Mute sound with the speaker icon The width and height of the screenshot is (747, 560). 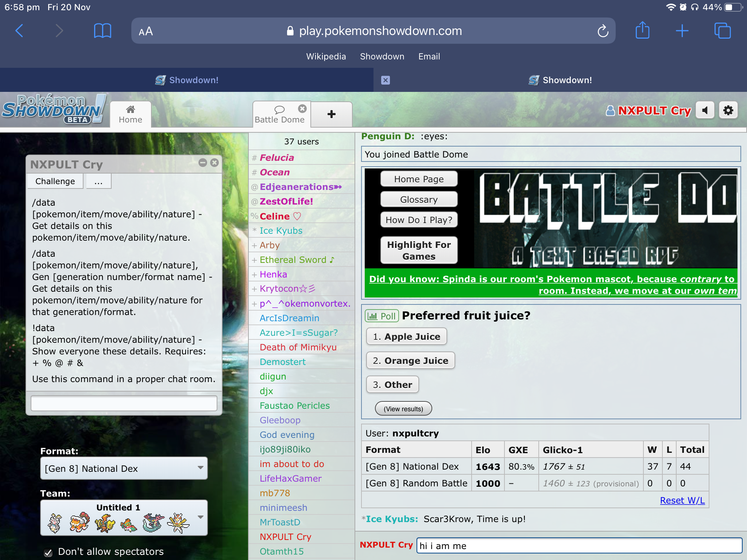(705, 110)
